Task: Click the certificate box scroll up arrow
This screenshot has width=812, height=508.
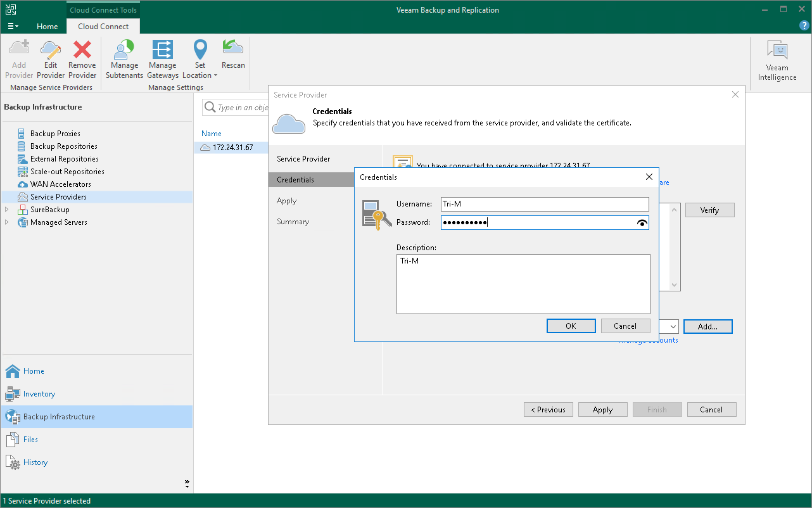Action: 675,209
